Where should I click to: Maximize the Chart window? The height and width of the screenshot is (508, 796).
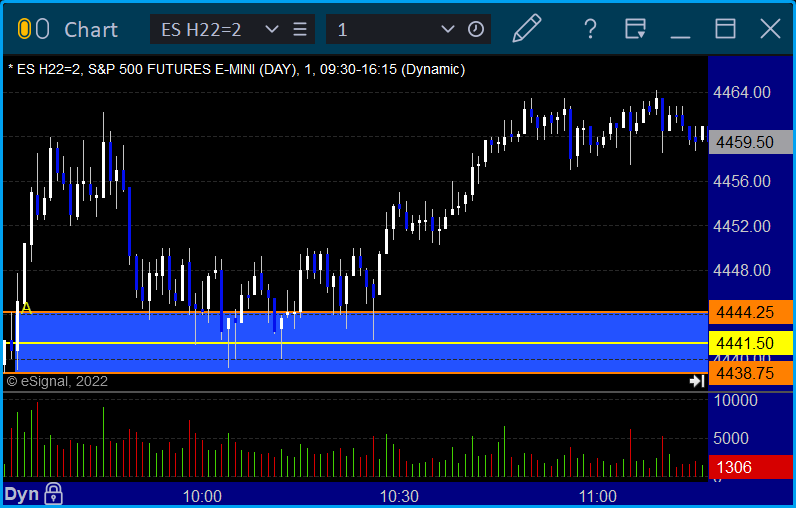(x=725, y=29)
